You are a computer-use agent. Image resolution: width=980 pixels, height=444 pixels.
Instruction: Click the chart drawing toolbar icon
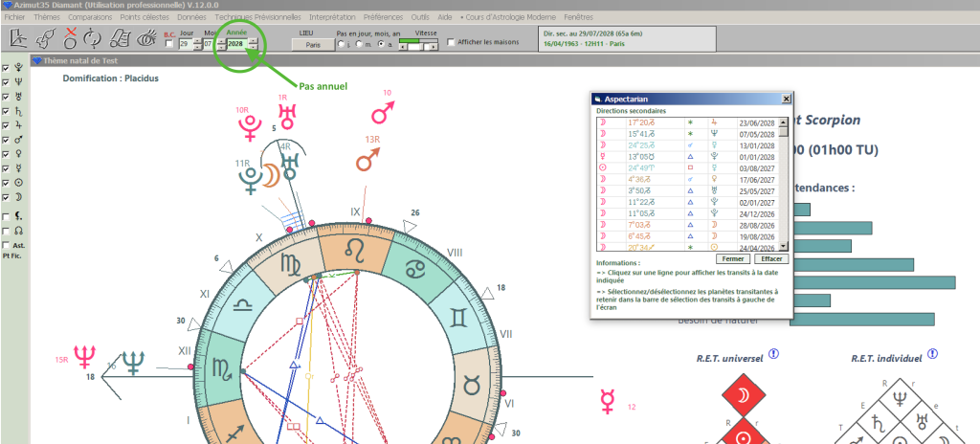[x=19, y=39]
